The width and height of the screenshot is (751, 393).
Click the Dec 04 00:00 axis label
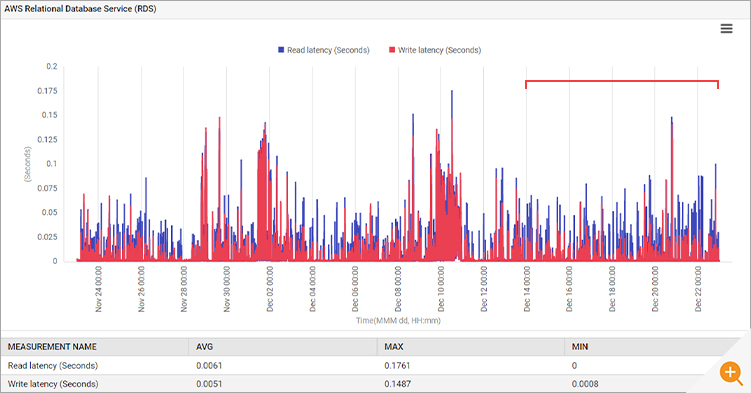(x=312, y=289)
